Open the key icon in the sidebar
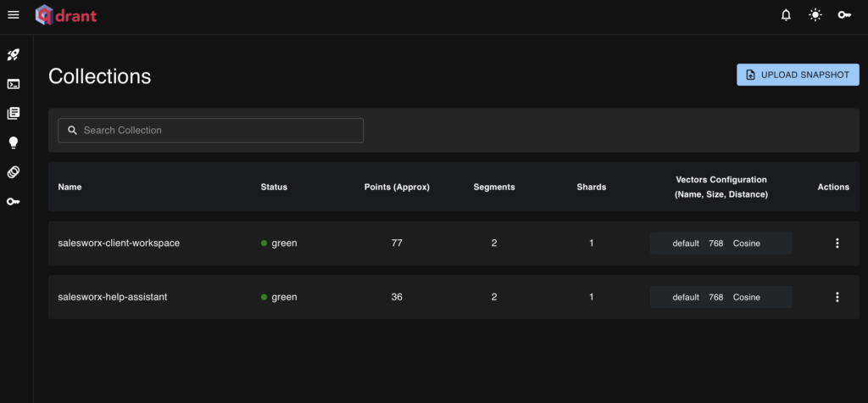The width and height of the screenshot is (868, 403). (x=14, y=201)
